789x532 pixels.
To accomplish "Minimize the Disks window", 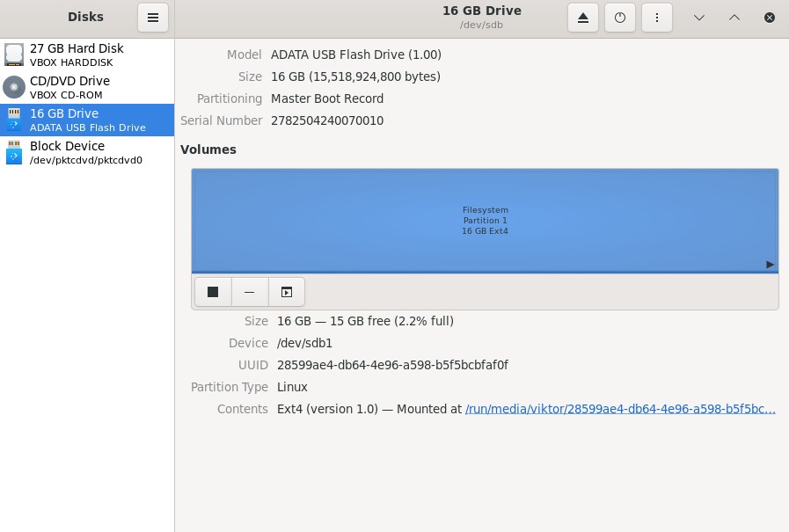I will click(699, 18).
